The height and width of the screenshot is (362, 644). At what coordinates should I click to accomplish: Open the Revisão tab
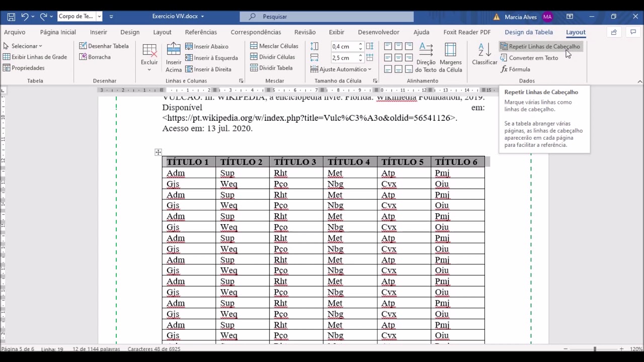coord(305,32)
